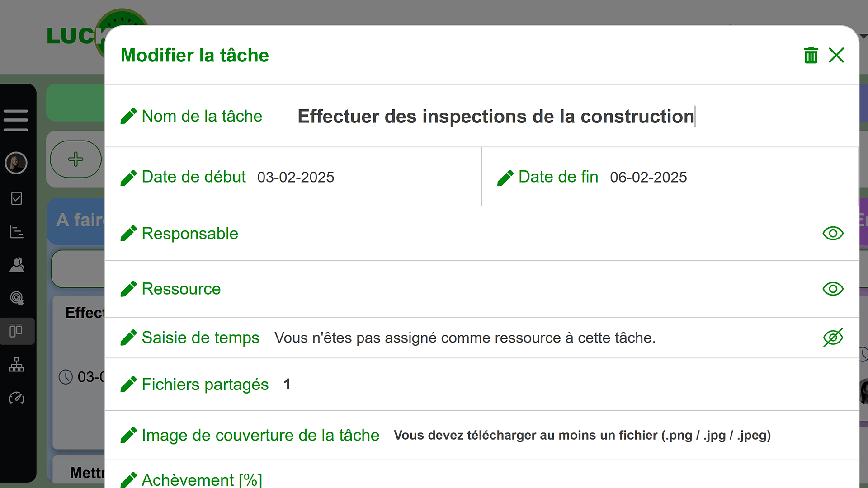The width and height of the screenshot is (868, 488).
Task: Open the goals target icon in sidebar
Action: coord(17,298)
